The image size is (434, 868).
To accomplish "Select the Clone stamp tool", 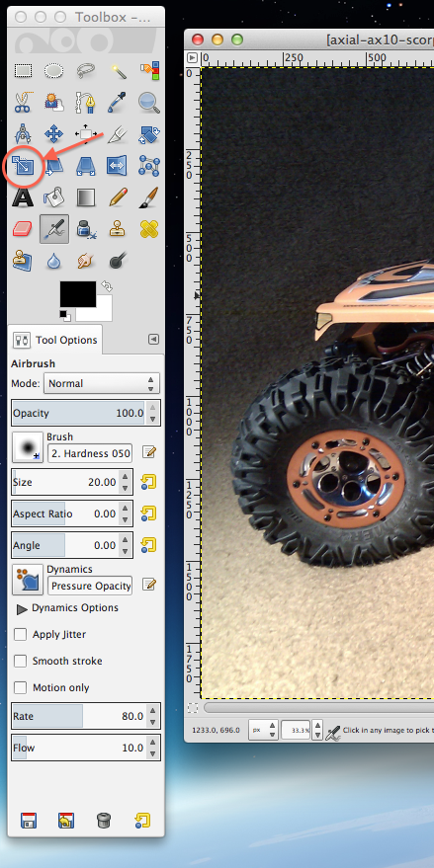I will click(117, 229).
